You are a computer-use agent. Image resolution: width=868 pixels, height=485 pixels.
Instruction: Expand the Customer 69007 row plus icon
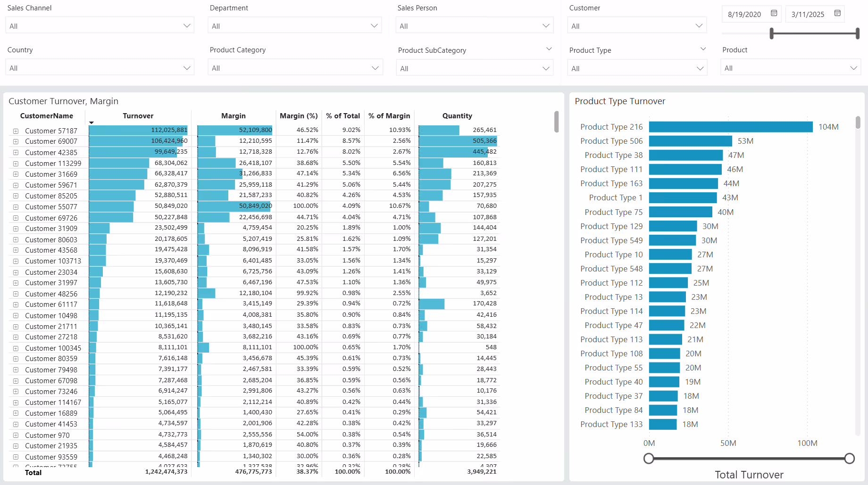pos(16,141)
